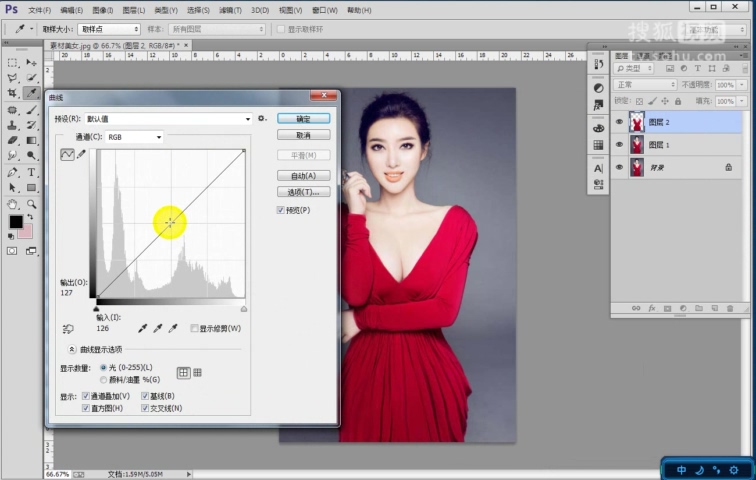Click the on-image adjustment hand icon

[x=68, y=329]
